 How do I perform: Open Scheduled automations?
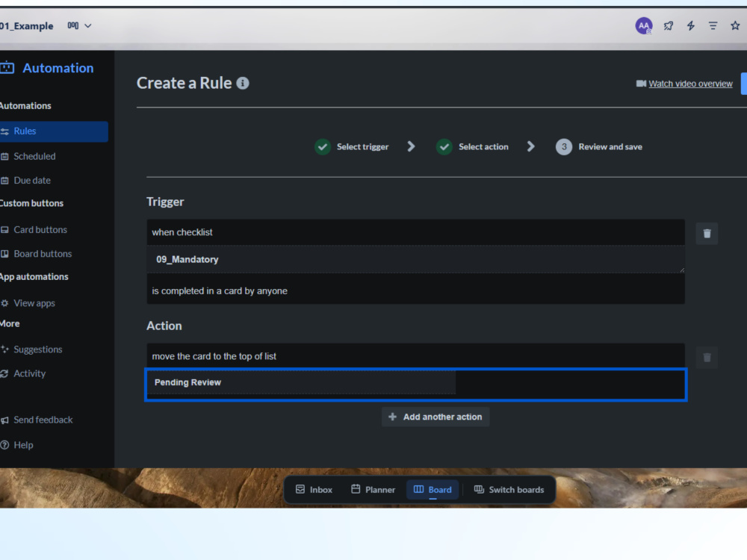34,156
